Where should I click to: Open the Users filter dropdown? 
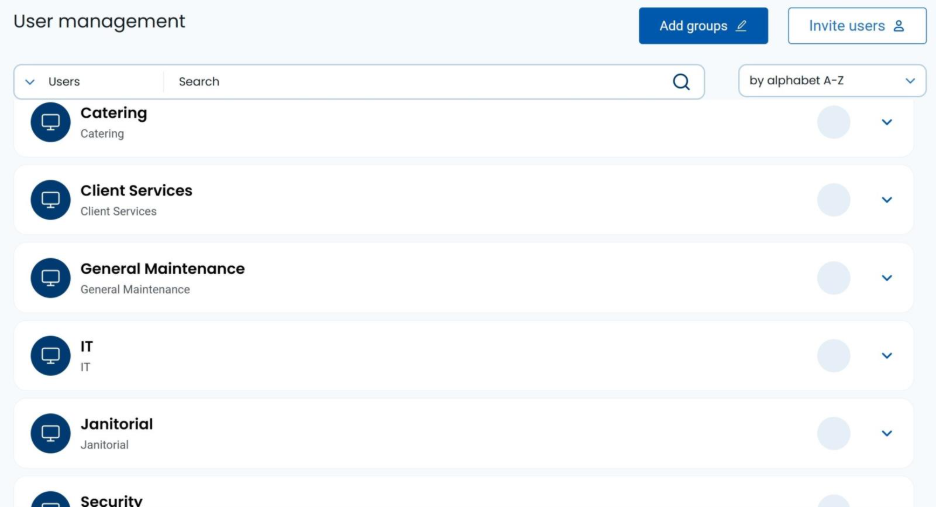88,82
